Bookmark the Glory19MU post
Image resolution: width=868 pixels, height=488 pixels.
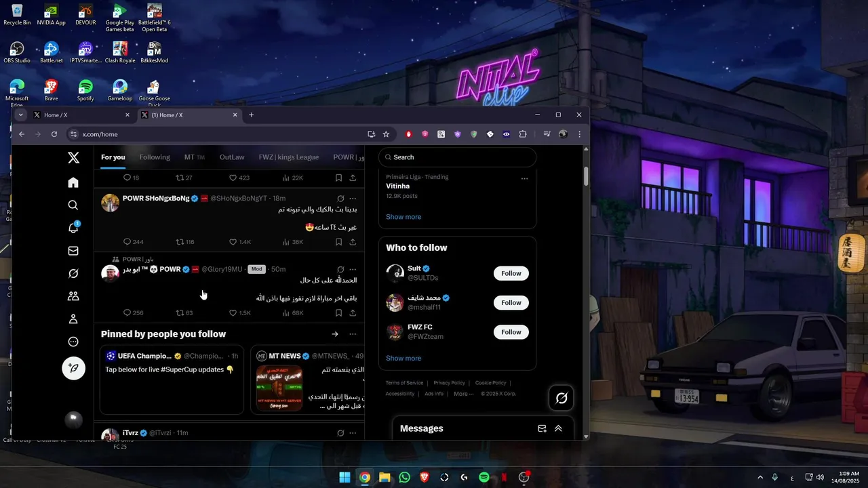pos(338,313)
